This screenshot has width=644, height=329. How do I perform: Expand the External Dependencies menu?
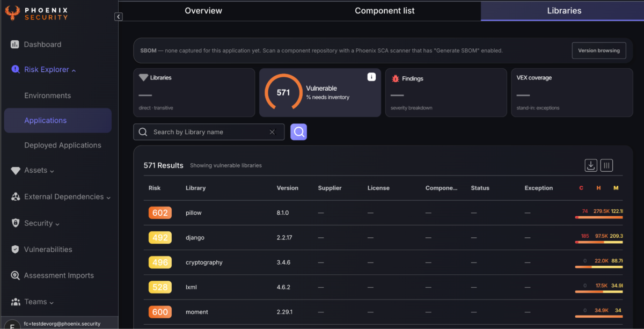(108, 198)
